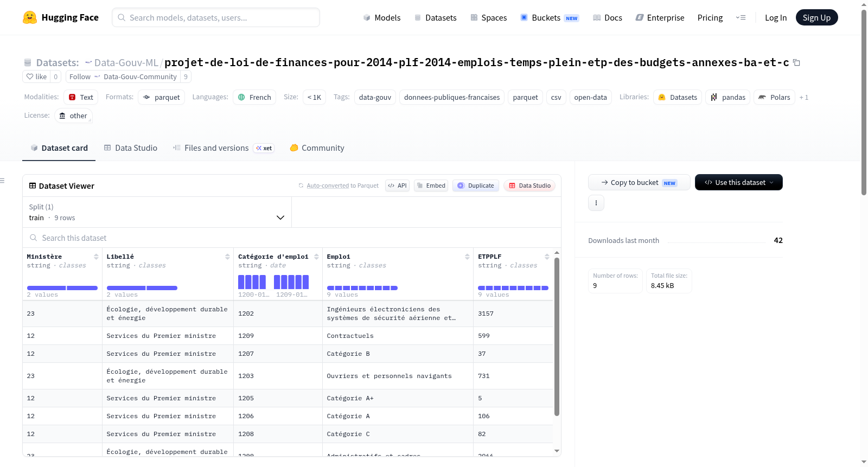
Task: Click the size <1K tag
Action: (x=314, y=97)
